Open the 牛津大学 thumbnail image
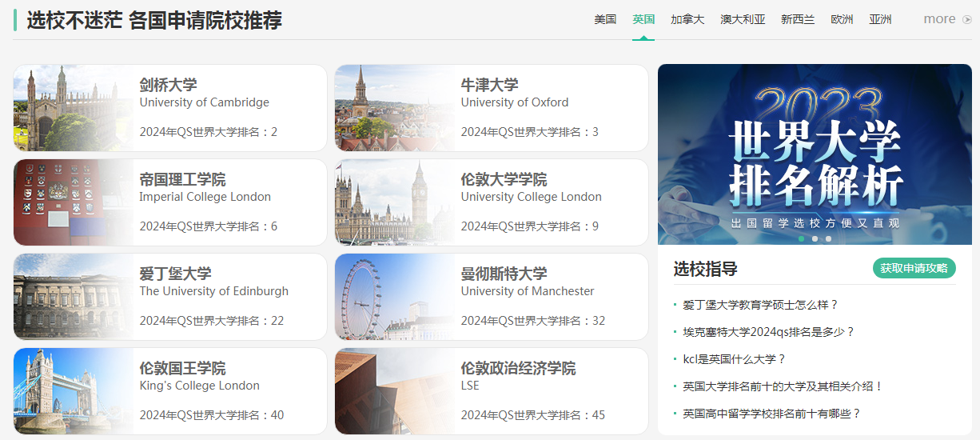Viewport: 980px width, 440px height. tap(395, 108)
